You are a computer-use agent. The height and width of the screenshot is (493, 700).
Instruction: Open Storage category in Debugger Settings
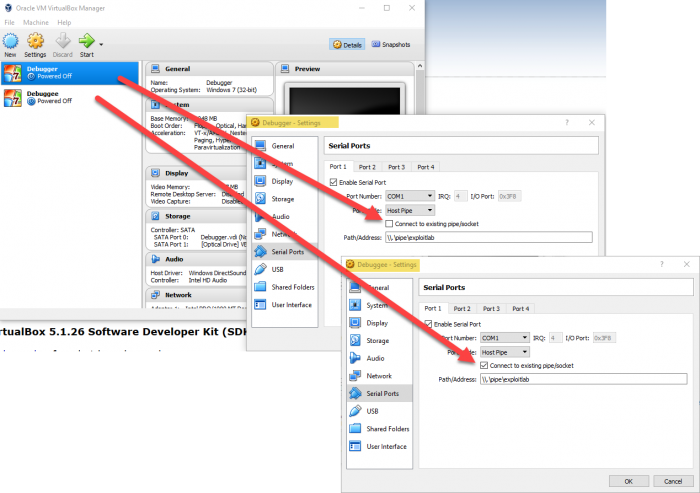[x=284, y=199]
